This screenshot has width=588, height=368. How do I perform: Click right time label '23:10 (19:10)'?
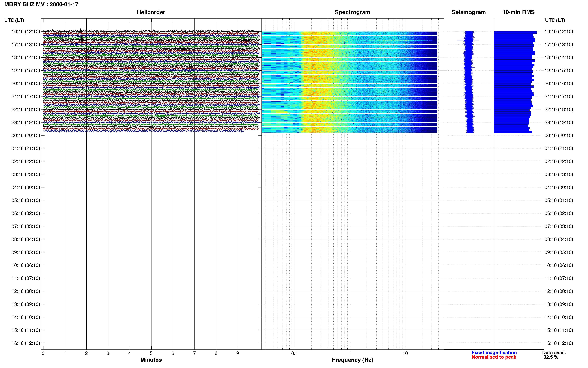point(559,122)
